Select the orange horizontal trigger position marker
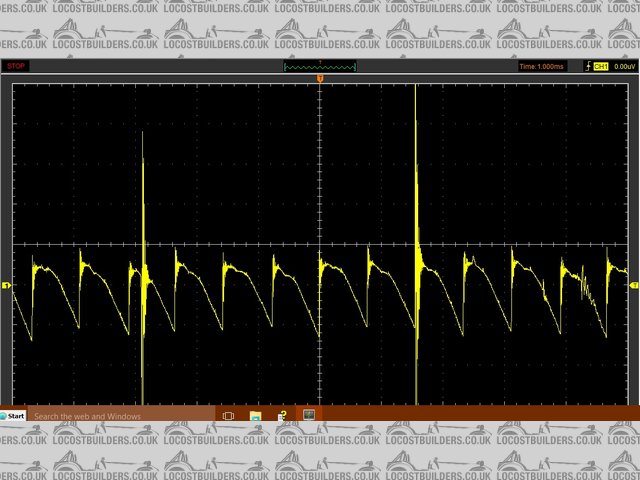 (x=320, y=78)
